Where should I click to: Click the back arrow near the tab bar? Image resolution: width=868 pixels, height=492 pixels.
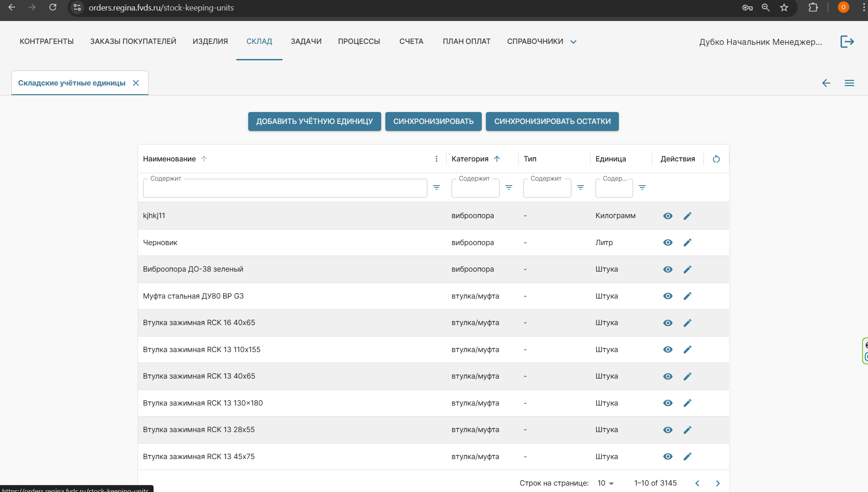[826, 83]
